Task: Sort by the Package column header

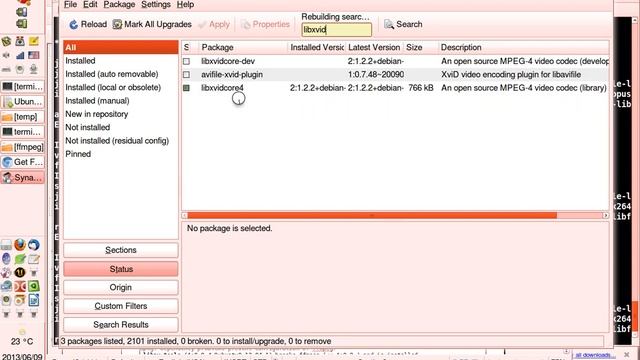Action: [243, 47]
